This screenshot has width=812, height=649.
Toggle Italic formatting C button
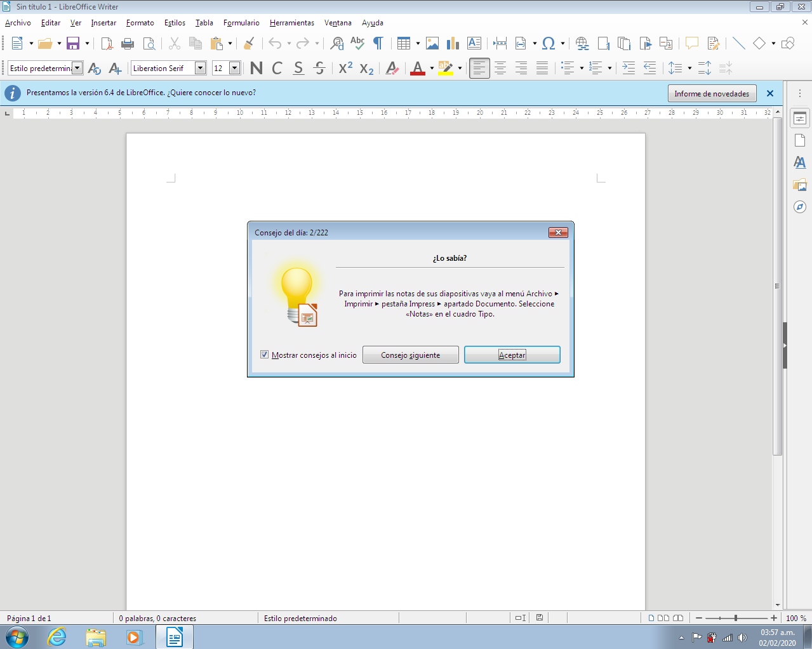(x=277, y=68)
